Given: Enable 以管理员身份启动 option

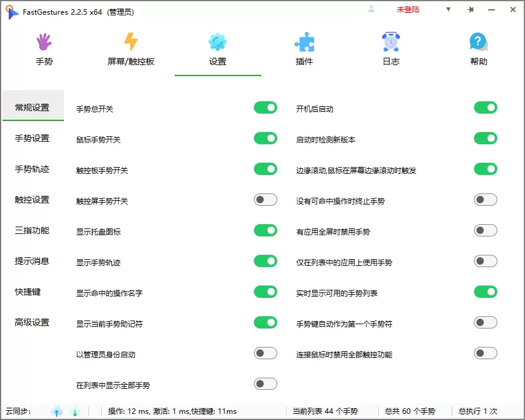Looking at the screenshot, I should [x=265, y=353].
